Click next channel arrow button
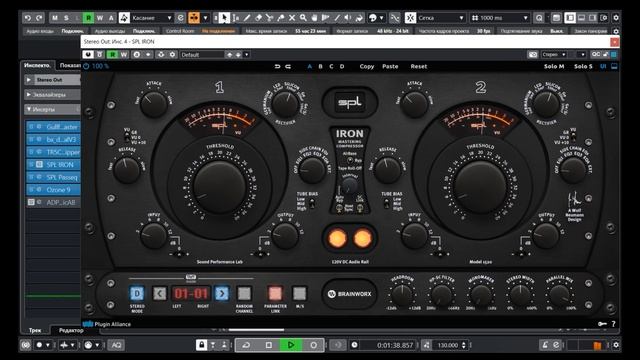The image size is (640, 360). (222, 293)
